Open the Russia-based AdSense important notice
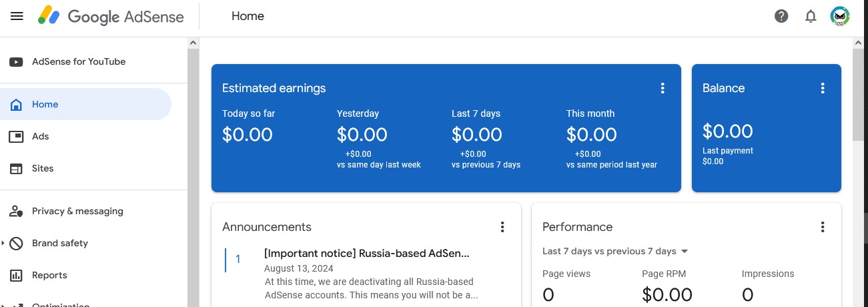This screenshot has width=868, height=307. point(367,254)
